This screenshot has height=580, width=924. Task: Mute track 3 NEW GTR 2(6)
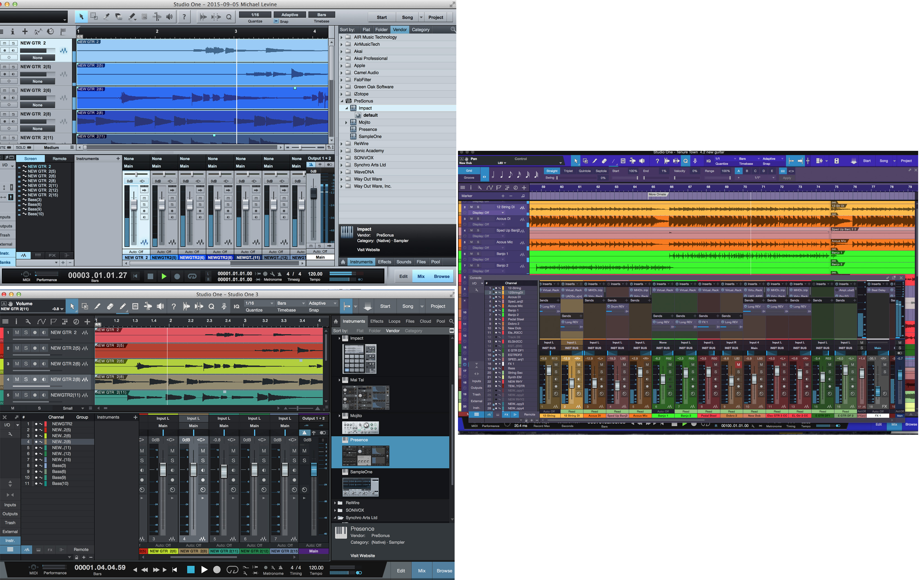tap(17, 364)
